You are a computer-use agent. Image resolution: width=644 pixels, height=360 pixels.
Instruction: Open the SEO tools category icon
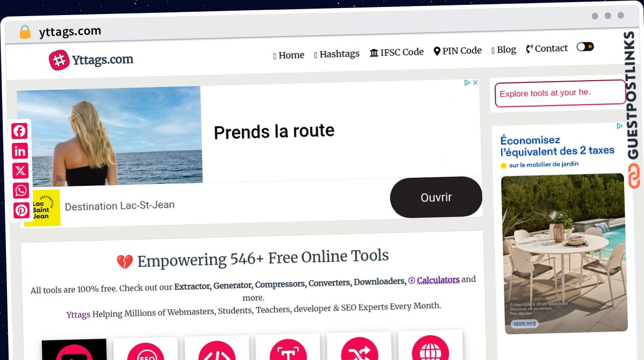(x=145, y=352)
